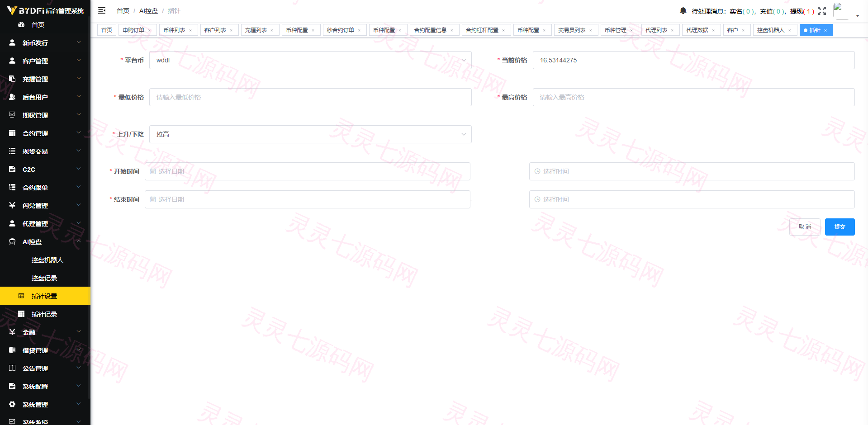Click the 最低价格 input field

pyautogui.click(x=310, y=97)
